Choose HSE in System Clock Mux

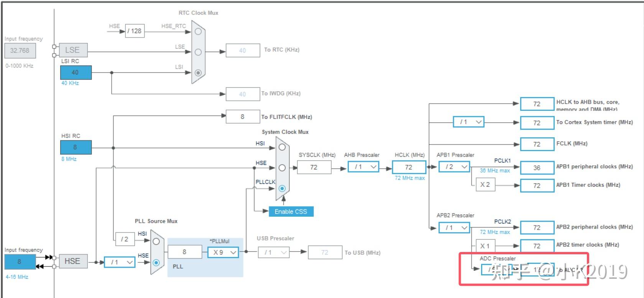(282, 168)
